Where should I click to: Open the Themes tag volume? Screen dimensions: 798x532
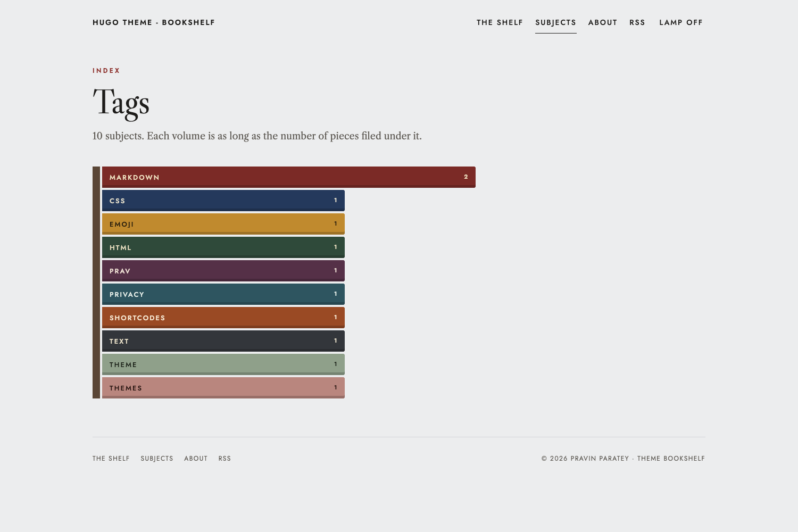click(223, 388)
